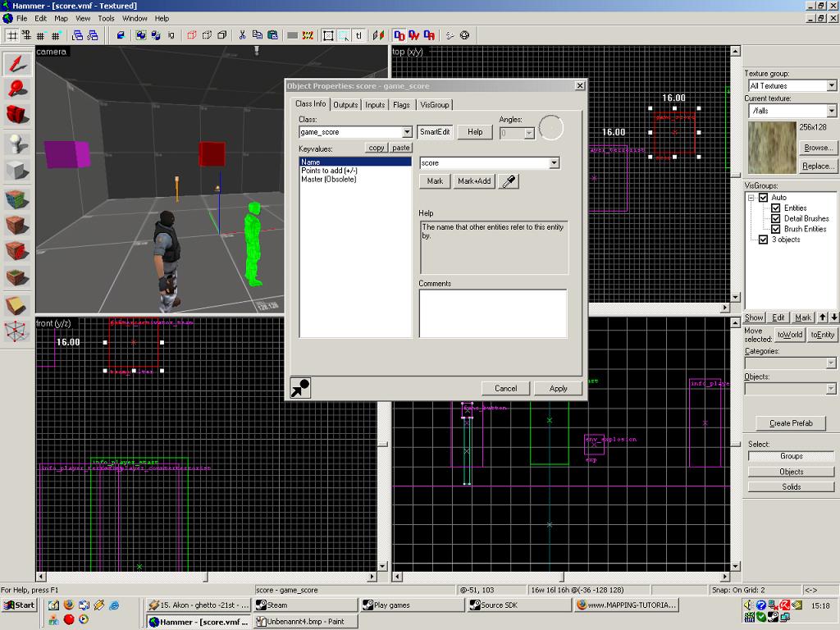840x630 pixels.
Task: Click the Copy toolbar icon
Action: (257, 35)
